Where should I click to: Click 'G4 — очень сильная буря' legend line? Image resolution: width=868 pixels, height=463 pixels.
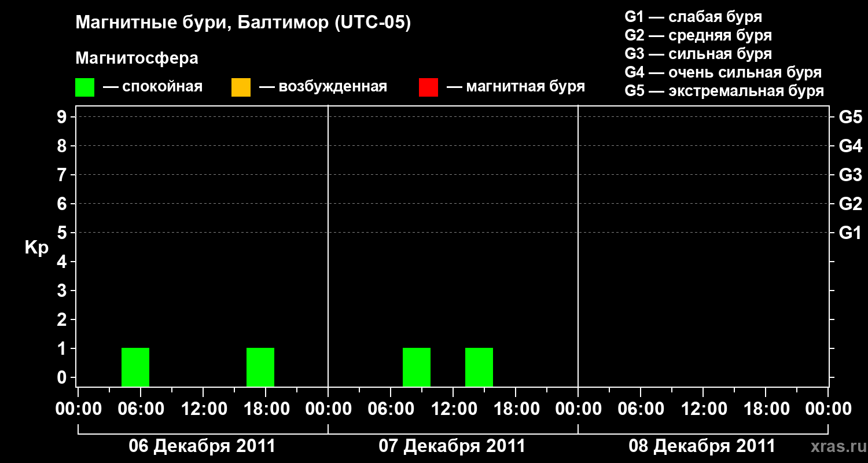pos(723,72)
